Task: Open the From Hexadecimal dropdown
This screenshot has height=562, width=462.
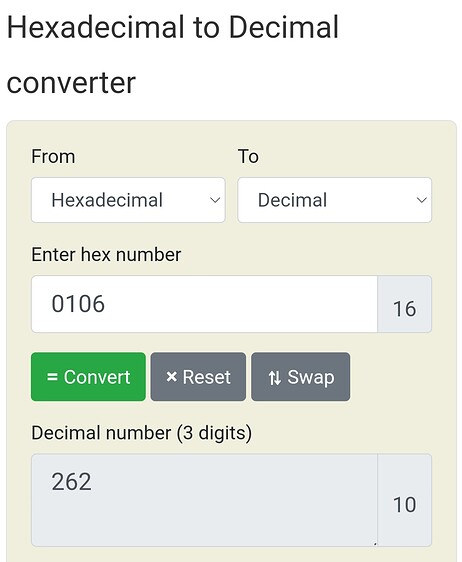Action: coord(128,200)
